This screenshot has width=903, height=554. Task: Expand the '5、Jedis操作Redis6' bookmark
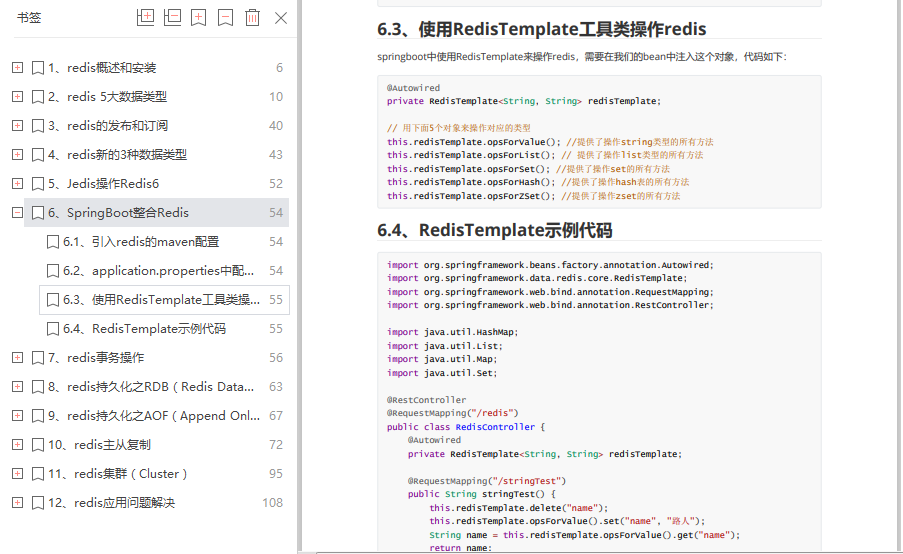pyautogui.click(x=18, y=184)
